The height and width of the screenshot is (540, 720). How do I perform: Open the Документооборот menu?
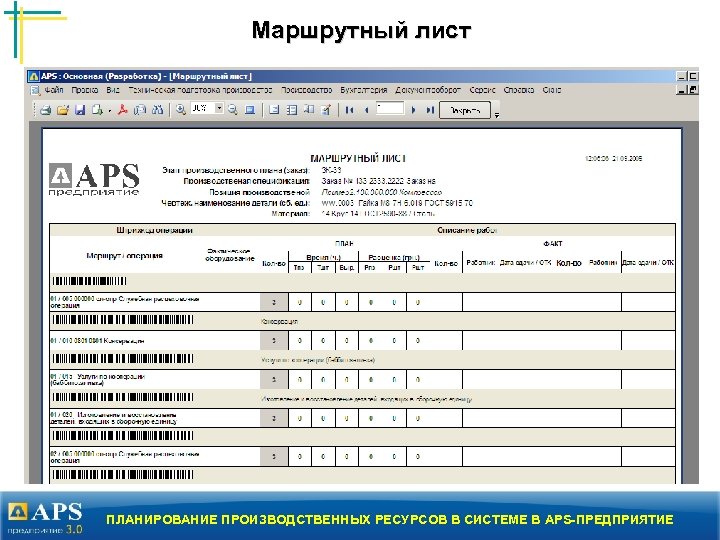(x=428, y=90)
